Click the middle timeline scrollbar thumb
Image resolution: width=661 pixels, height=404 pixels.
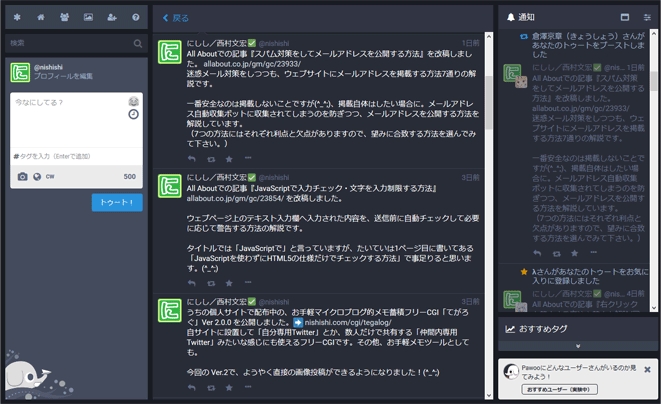(x=489, y=102)
